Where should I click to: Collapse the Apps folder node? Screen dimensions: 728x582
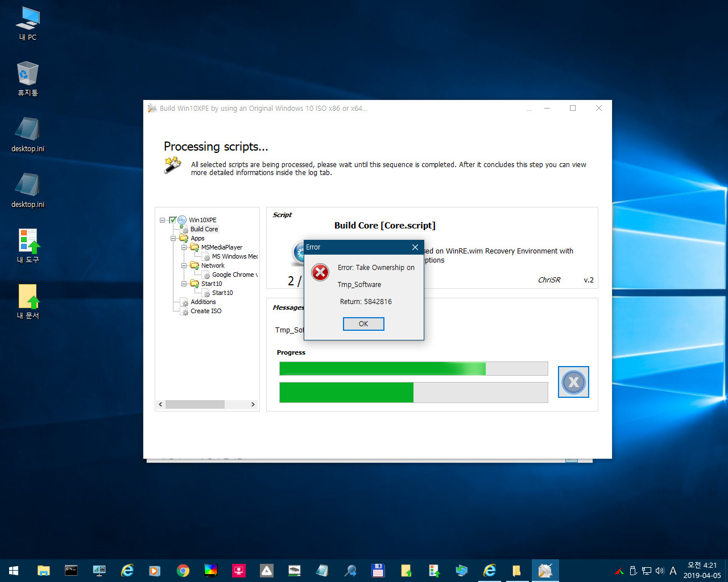coord(173,238)
